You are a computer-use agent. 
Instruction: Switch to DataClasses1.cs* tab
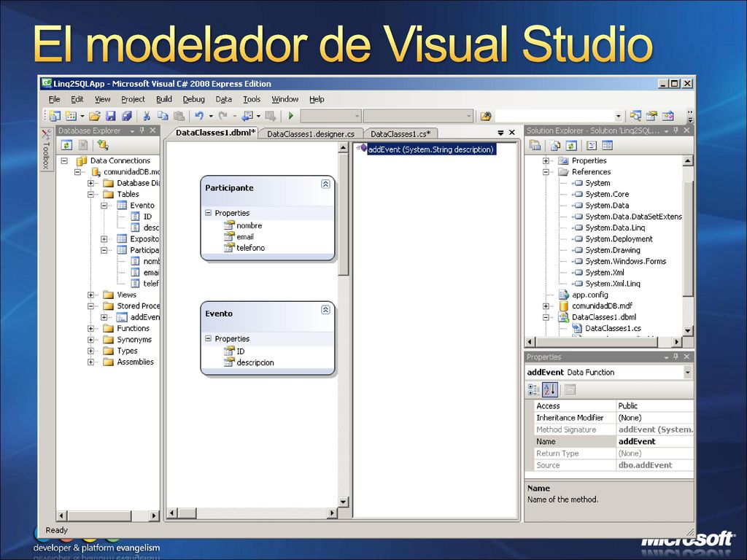click(400, 134)
